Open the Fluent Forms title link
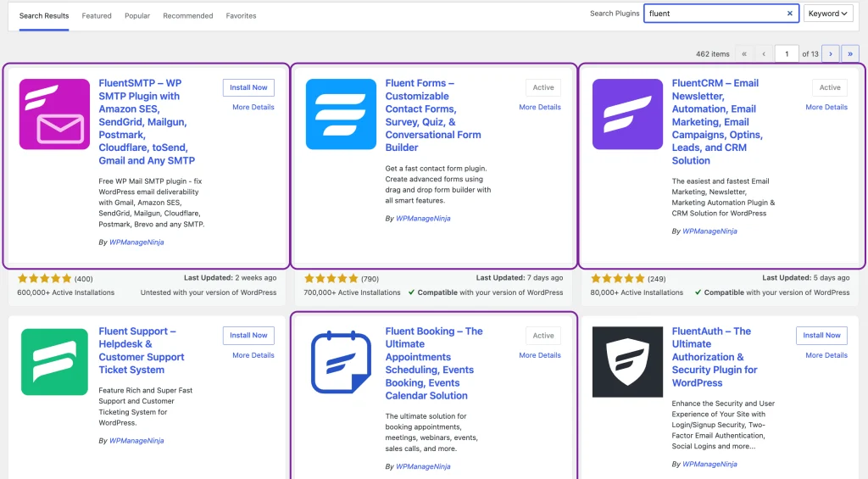This screenshot has height=479, width=868. [x=433, y=115]
